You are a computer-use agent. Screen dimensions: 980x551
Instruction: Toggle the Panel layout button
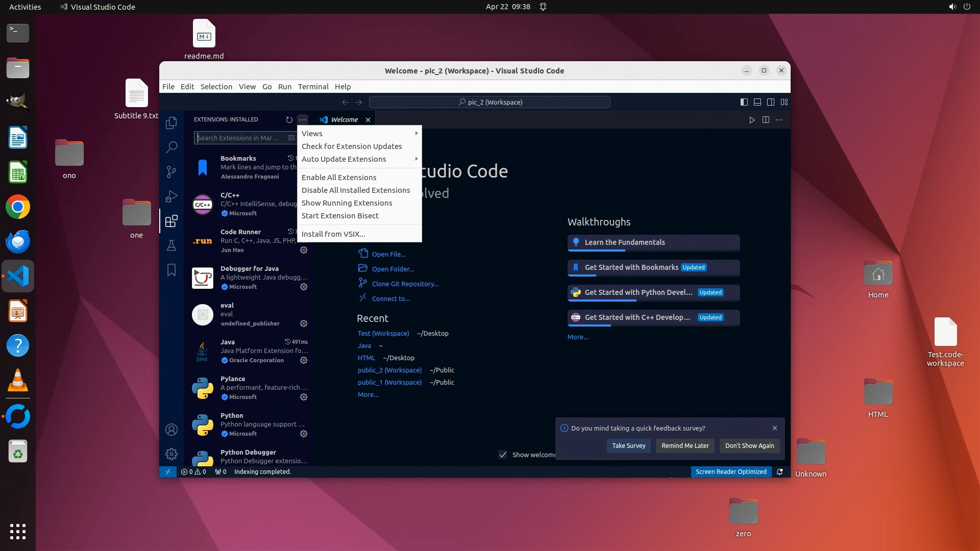[x=757, y=102]
